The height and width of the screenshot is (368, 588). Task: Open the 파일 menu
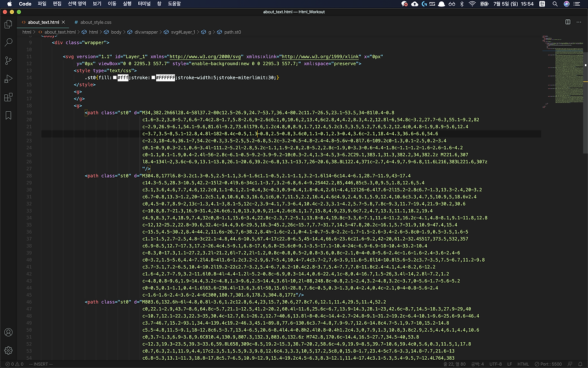point(42,4)
